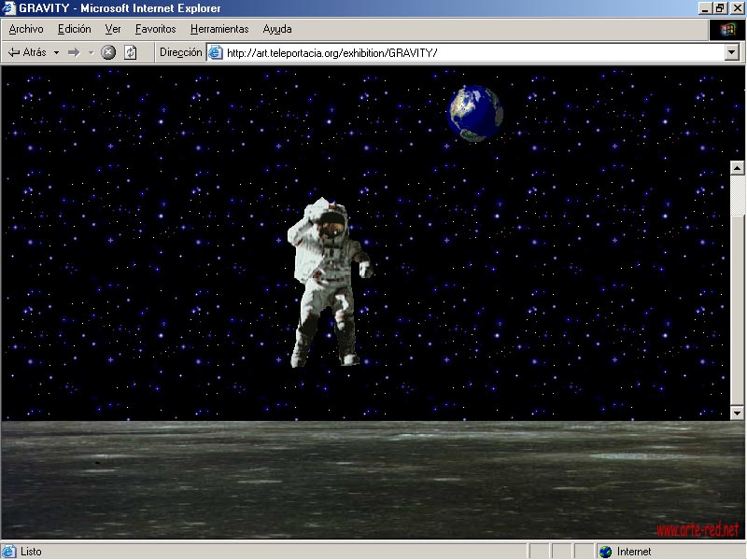
Task: Click the forward arrow button
Action: pos(73,52)
